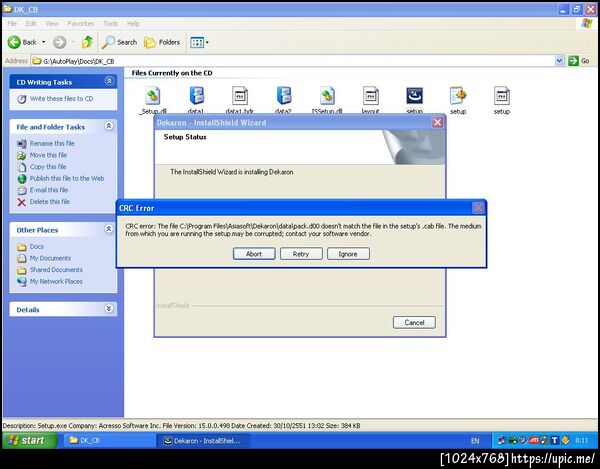Viewport: 600px width, 469px height.
Task: Switch to Dekaron InstallShield taskbar button
Action: (203, 441)
